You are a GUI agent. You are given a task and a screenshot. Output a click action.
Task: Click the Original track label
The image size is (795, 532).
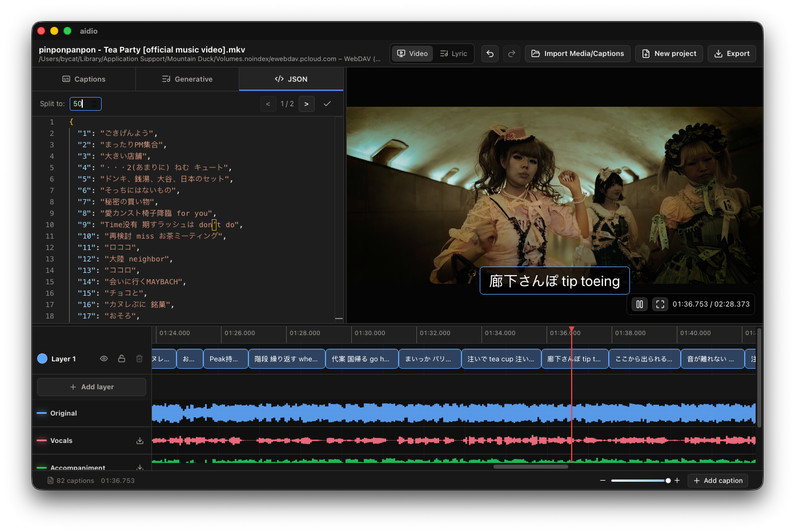(x=63, y=413)
